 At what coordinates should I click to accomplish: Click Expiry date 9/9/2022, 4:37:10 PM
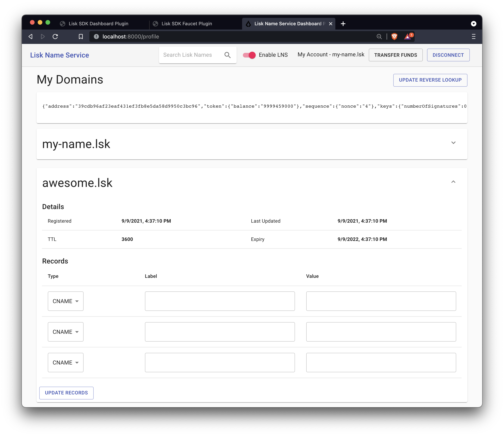(362, 239)
